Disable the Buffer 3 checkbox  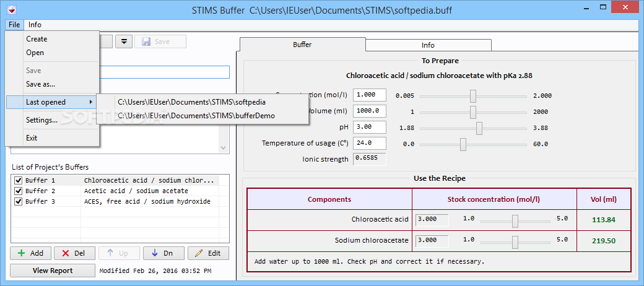(19, 202)
